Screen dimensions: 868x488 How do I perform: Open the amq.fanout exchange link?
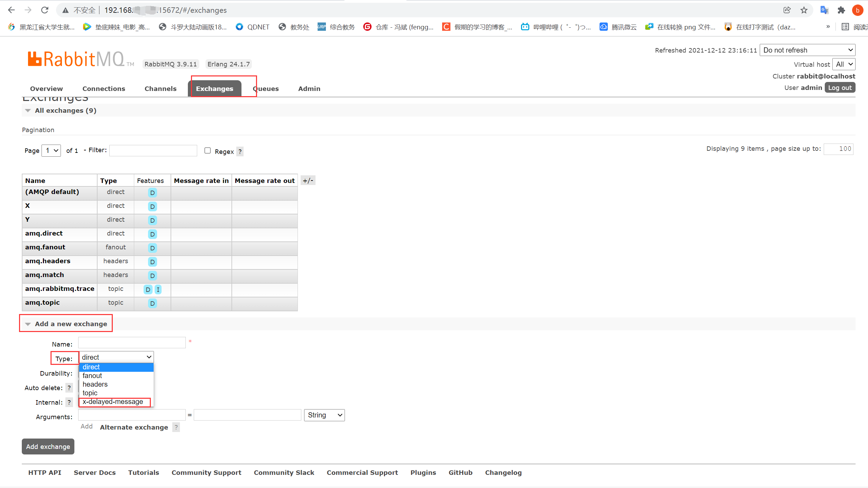[x=45, y=247]
